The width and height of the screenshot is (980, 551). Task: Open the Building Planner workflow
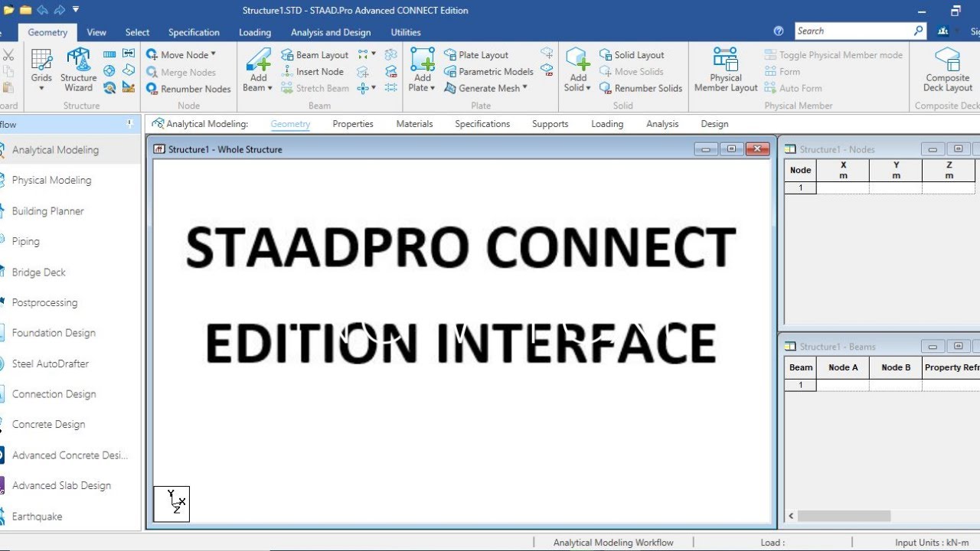point(47,211)
